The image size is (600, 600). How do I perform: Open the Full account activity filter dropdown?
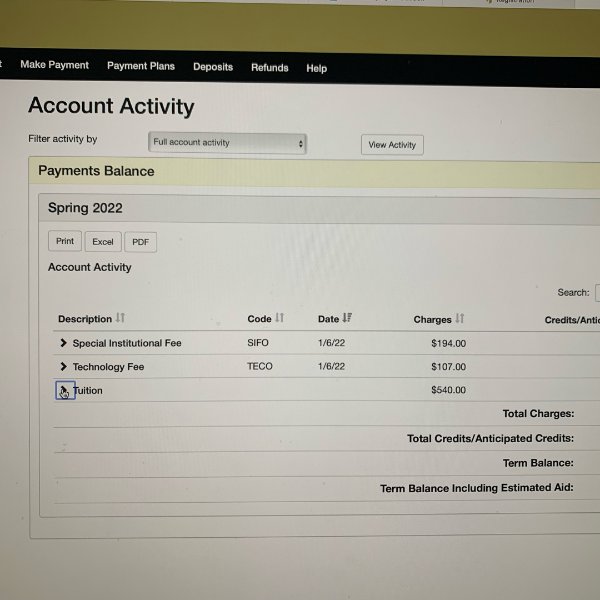[x=227, y=143]
